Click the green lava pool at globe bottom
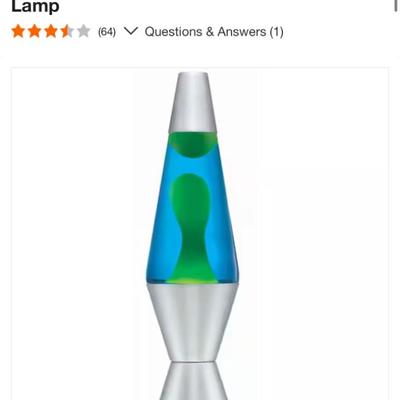Screen dimensions: 400x400 pos(192,281)
